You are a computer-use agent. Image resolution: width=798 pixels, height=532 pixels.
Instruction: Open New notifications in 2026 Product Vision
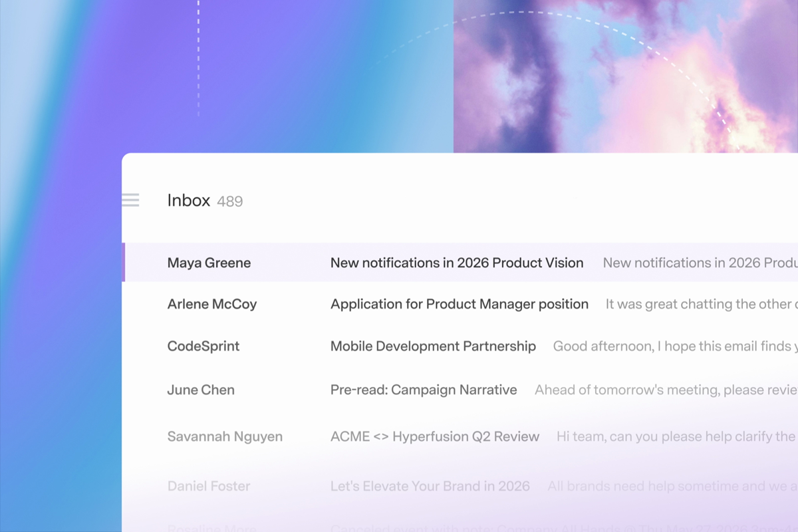[x=457, y=263]
